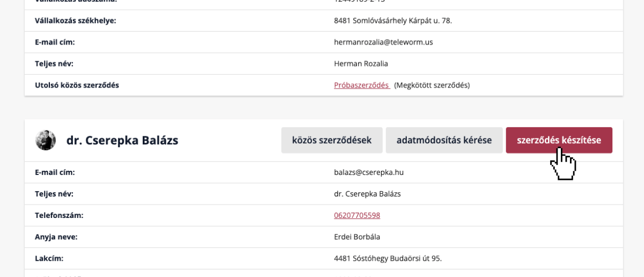Viewport: 644px width, 277px height.
Task: Click the Lakcím row label
Action: click(x=49, y=258)
